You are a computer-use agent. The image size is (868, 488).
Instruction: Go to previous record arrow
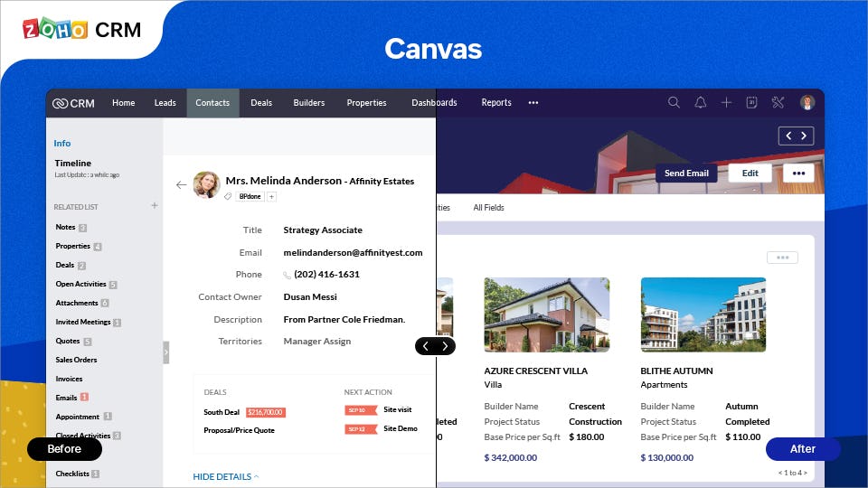point(788,136)
